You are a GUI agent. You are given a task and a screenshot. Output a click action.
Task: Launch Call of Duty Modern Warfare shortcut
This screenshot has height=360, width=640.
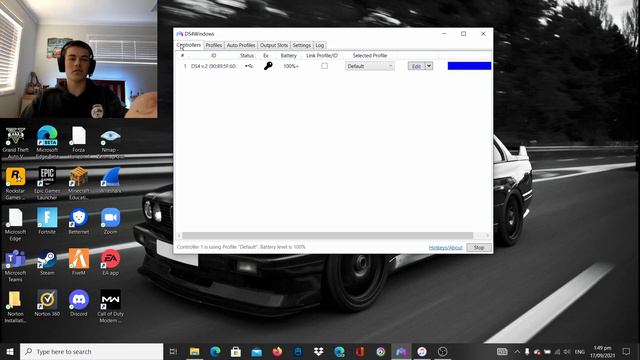coord(110,307)
